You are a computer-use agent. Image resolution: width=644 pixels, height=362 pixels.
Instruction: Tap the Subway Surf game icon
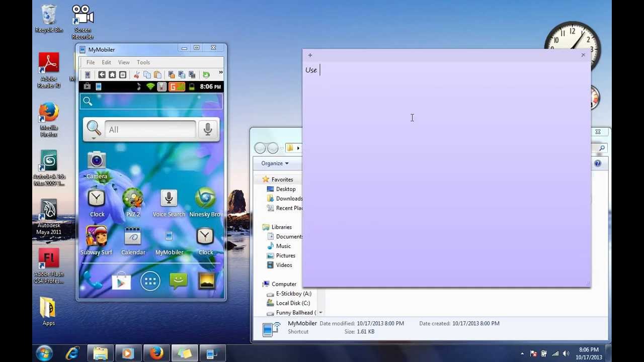97,241
